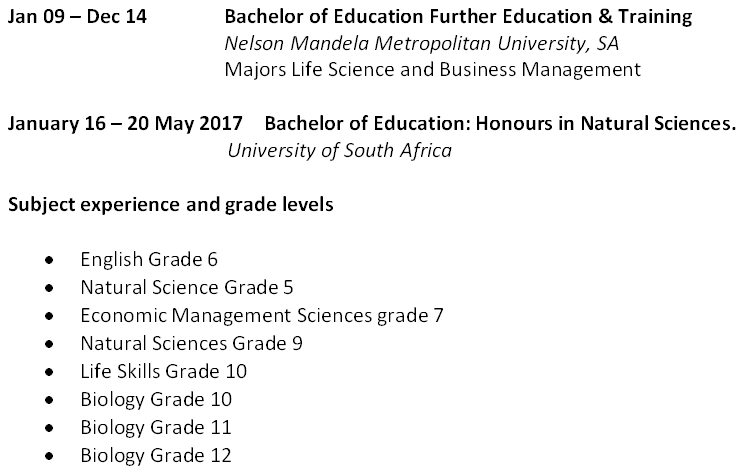Click the bullet before 'Economic Management Sciences grade 7'

click(x=50, y=316)
